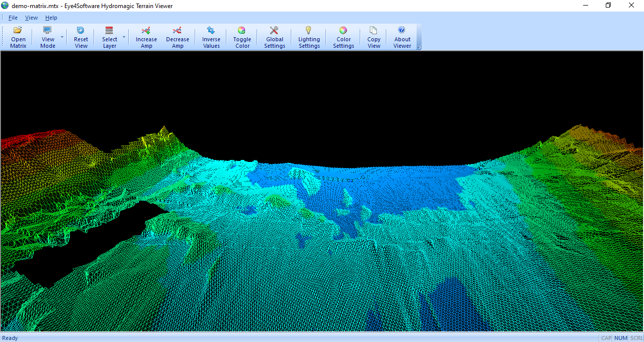Copy the current view to clipboard
Screen dimensions: 644x342
pyautogui.click(x=373, y=37)
